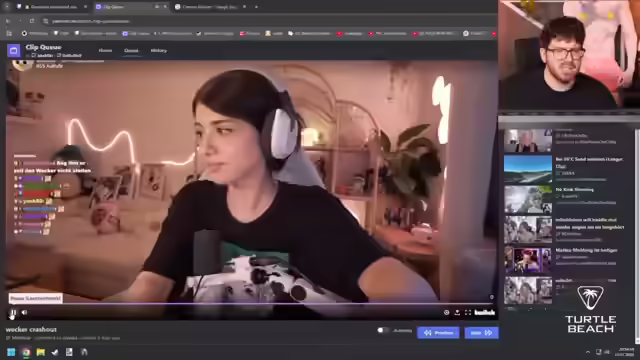Open the player settings gear icon
640x360 pixels.
pos(447,313)
